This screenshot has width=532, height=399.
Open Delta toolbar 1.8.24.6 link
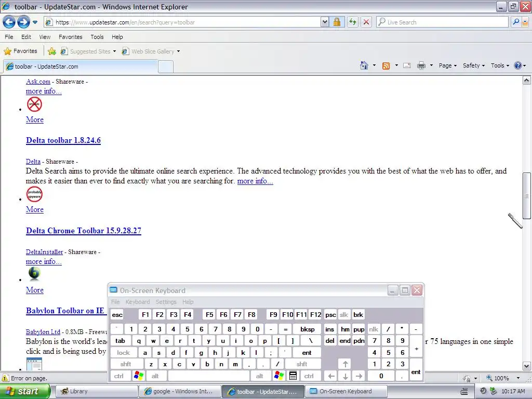click(63, 140)
